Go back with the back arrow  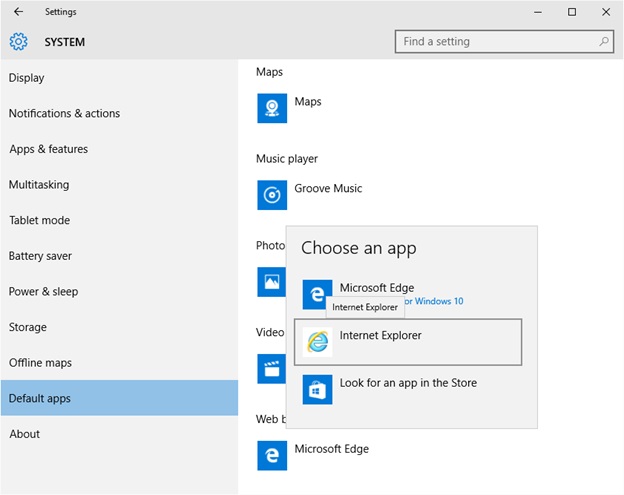(18, 12)
